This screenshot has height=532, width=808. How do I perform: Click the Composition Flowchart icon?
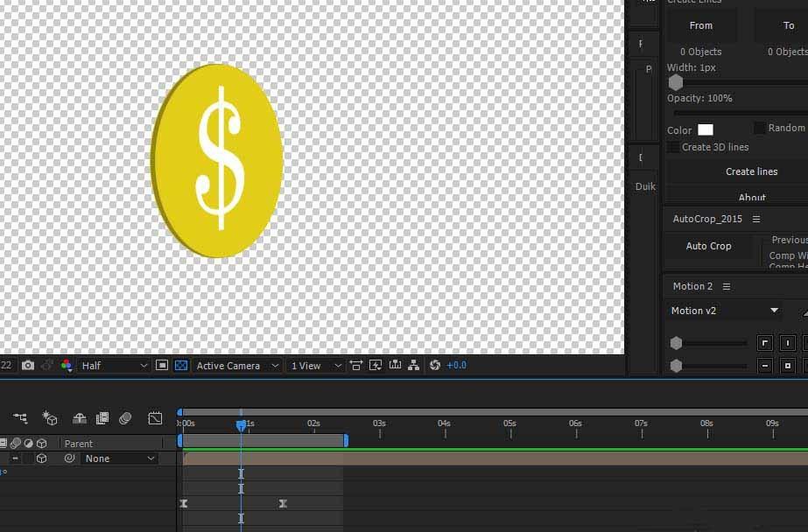click(x=20, y=418)
